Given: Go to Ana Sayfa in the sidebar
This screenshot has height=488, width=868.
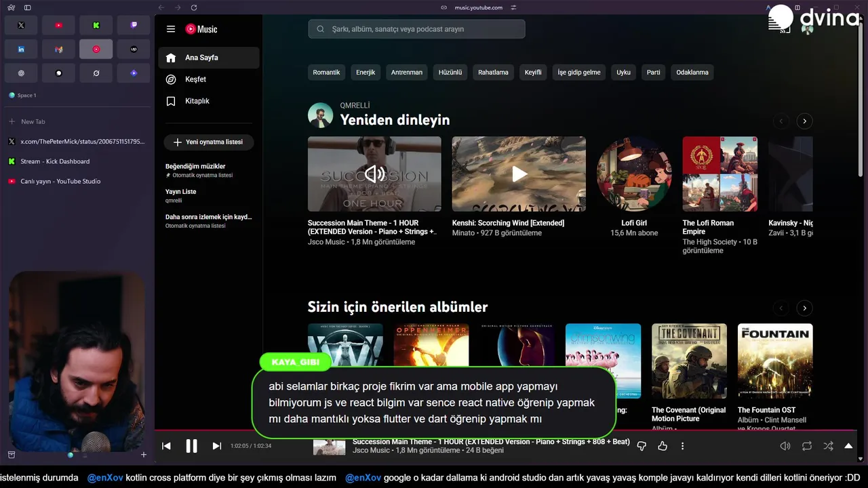Looking at the screenshot, I should click(x=209, y=58).
